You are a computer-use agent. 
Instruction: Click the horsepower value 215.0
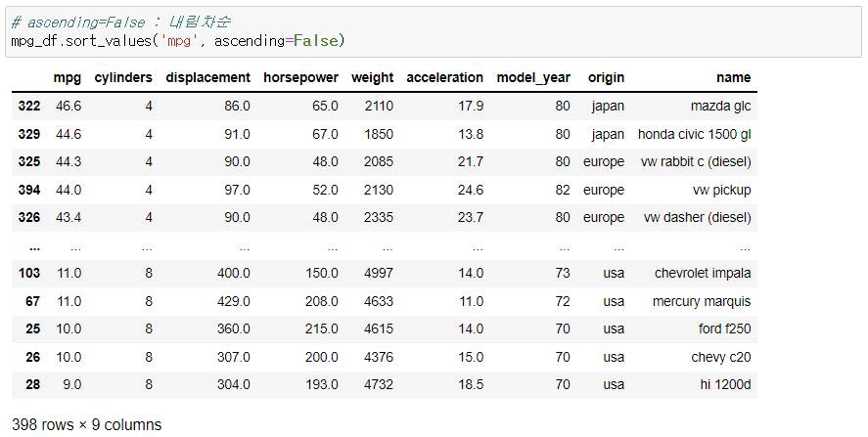(x=322, y=329)
